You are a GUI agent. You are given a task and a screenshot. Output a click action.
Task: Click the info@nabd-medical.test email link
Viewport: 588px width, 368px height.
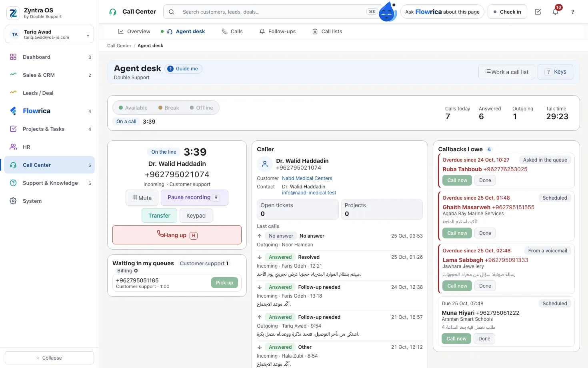(x=309, y=193)
